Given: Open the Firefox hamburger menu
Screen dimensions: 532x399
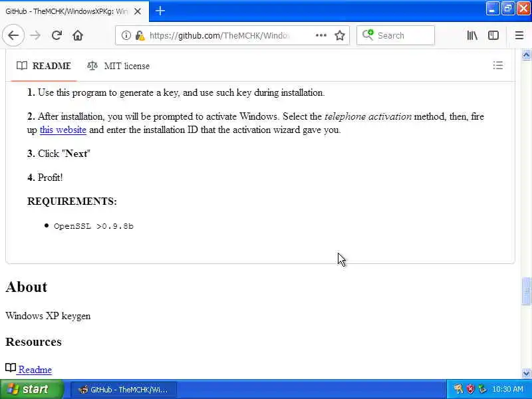Looking at the screenshot, I should [x=519, y=35].
